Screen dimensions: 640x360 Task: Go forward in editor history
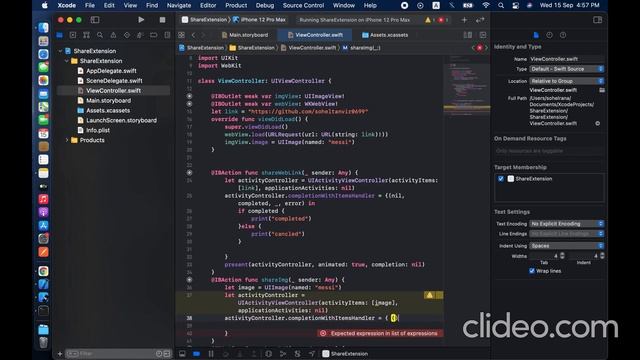(x=203, y=35)
